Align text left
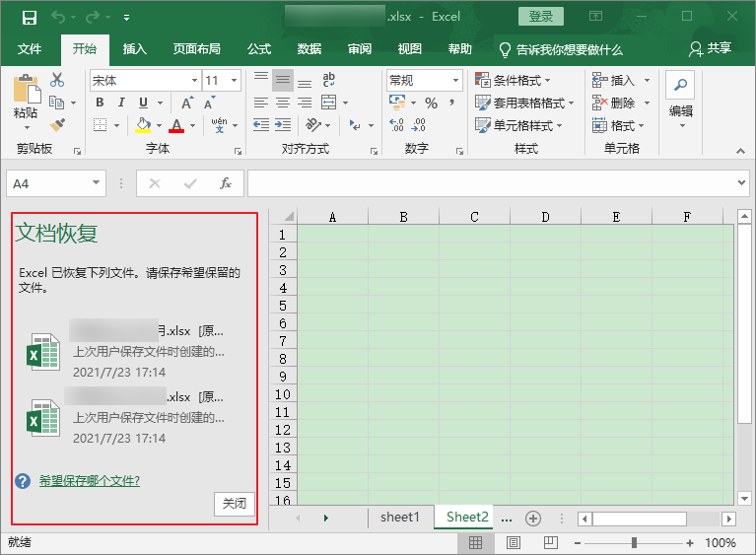Screen dimensions: 756x555 coord(261,103)
